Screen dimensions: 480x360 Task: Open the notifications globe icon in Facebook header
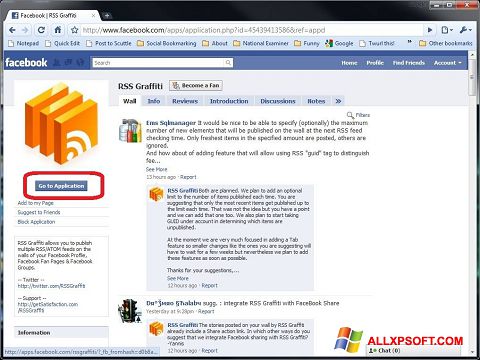80,62
